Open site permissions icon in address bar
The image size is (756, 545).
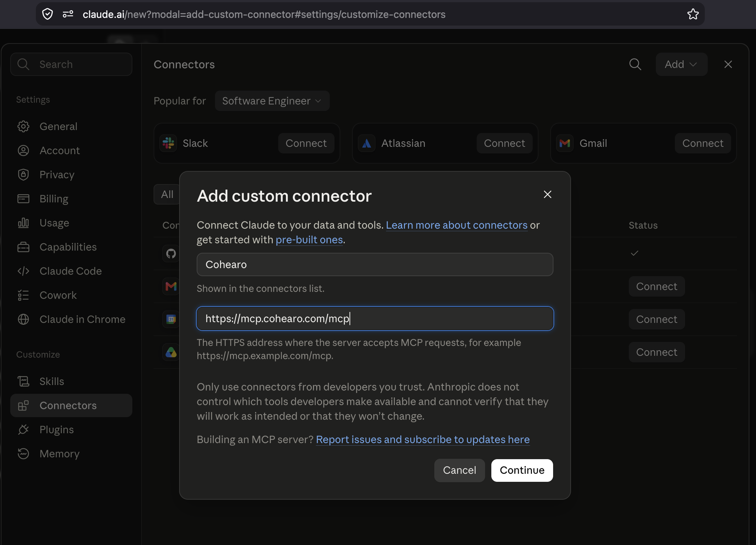[68, 14]
